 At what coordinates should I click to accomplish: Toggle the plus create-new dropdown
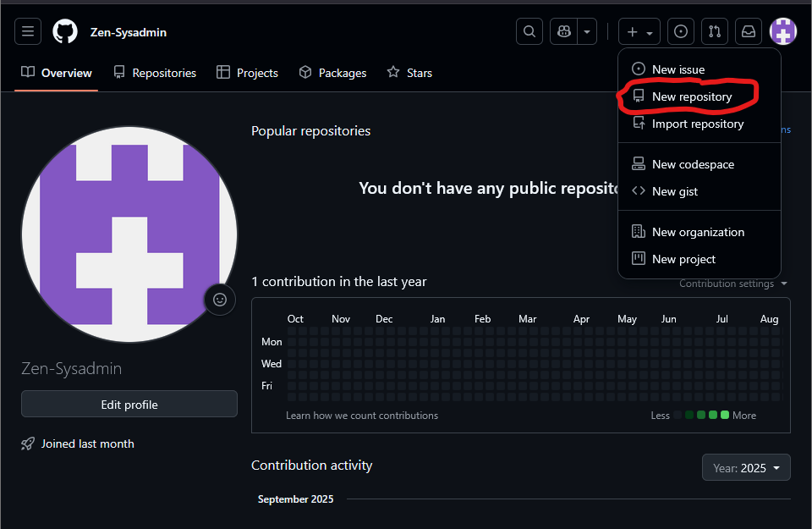click(x=639, y=32)
